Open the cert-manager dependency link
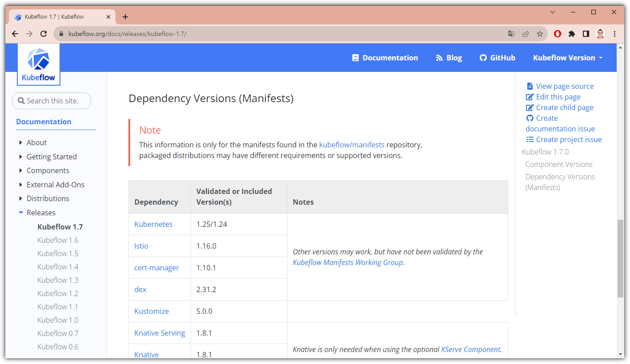The image size is (630, 364). (156, 268)
